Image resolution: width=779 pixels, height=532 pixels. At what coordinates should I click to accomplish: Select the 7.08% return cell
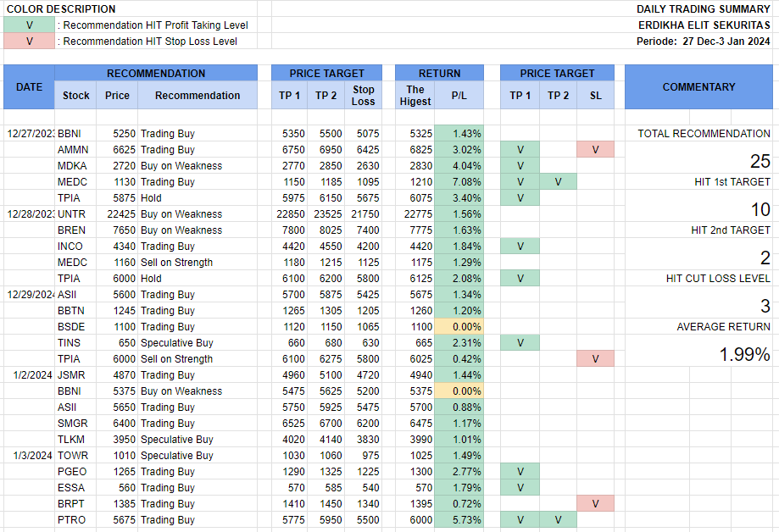click(459, 182)
